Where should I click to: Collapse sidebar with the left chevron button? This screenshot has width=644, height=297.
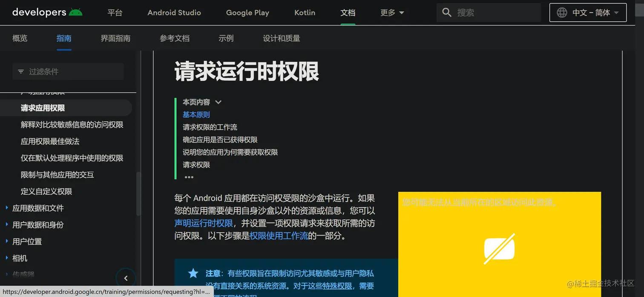[126, 278]
